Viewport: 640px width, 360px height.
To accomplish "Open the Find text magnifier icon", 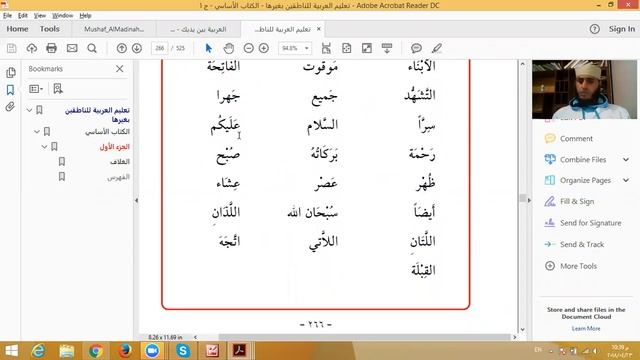I will 92,48.
